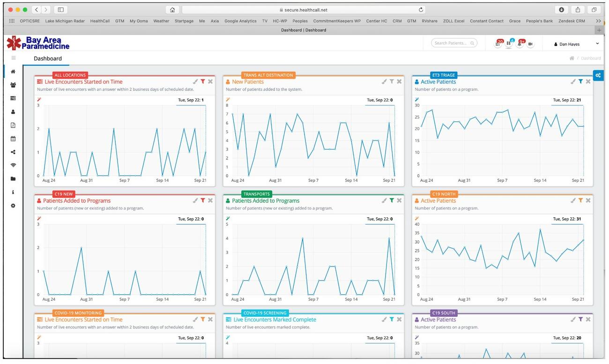
Task: Collapse sidebar with the hamburger menu icon
Action: click(14, 58)
